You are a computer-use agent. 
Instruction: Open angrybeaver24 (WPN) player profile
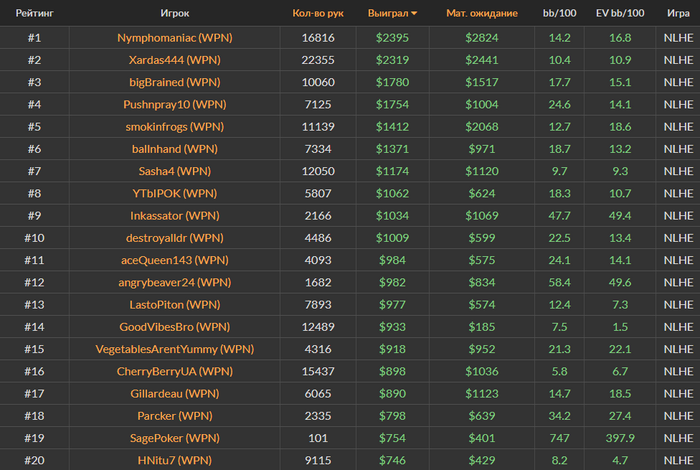point(175,283)
